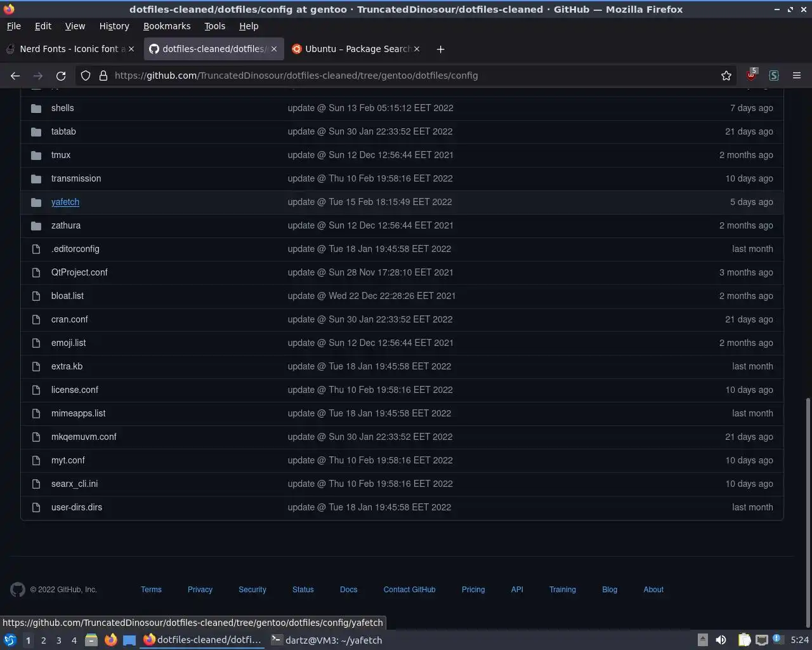Open the Bookmarks menu

pyautogui.click(x=167, y=26)
